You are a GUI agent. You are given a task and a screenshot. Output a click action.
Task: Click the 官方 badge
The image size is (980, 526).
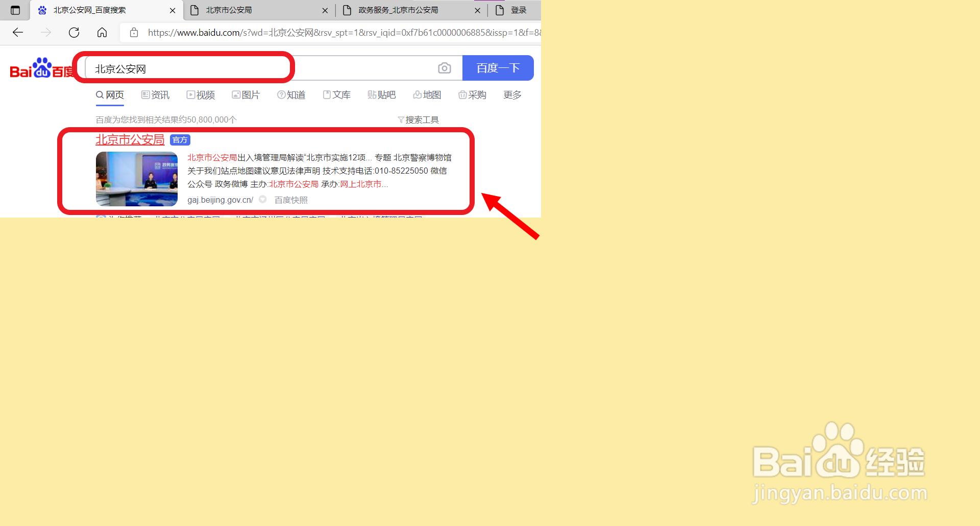pos(180,140)
